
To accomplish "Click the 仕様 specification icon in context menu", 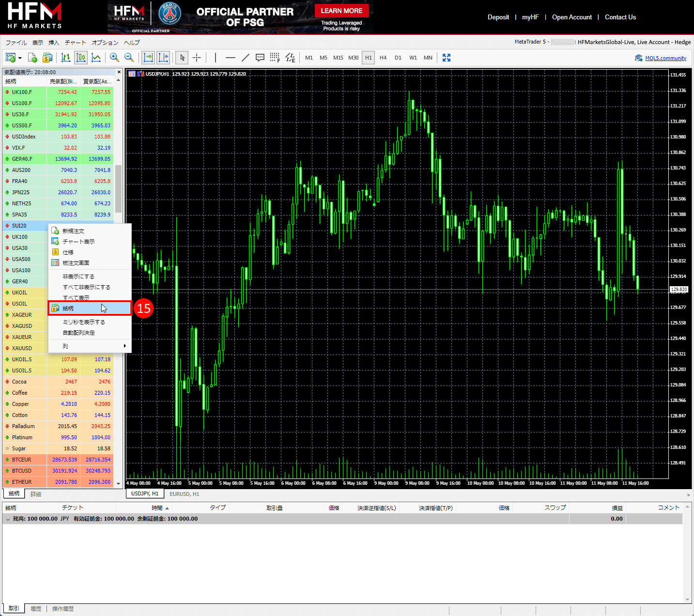I will [55, 252].
